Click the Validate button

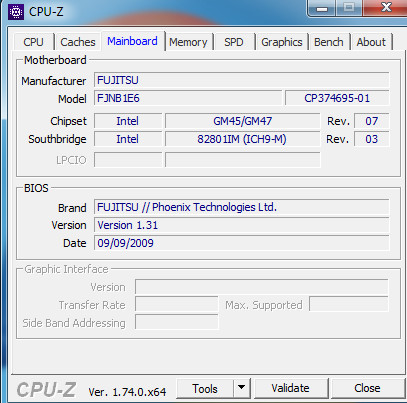(290, 388)
